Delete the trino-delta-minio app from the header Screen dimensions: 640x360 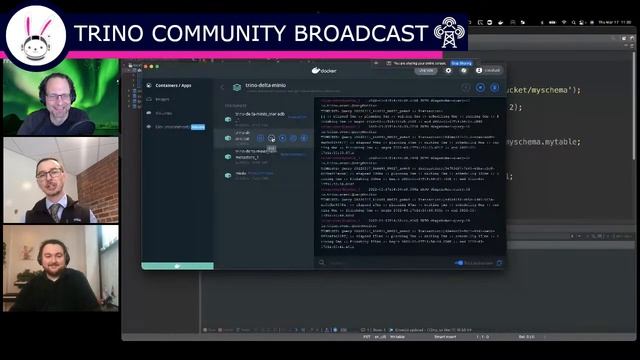[494, 88]
